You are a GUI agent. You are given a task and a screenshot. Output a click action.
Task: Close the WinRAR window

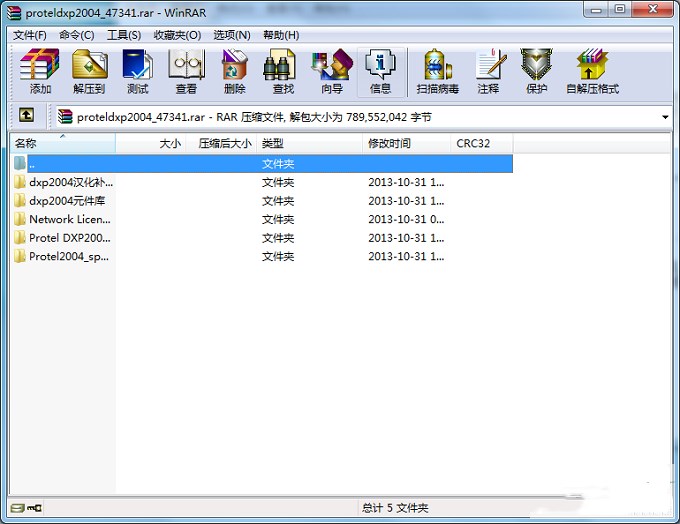[653, 10]
